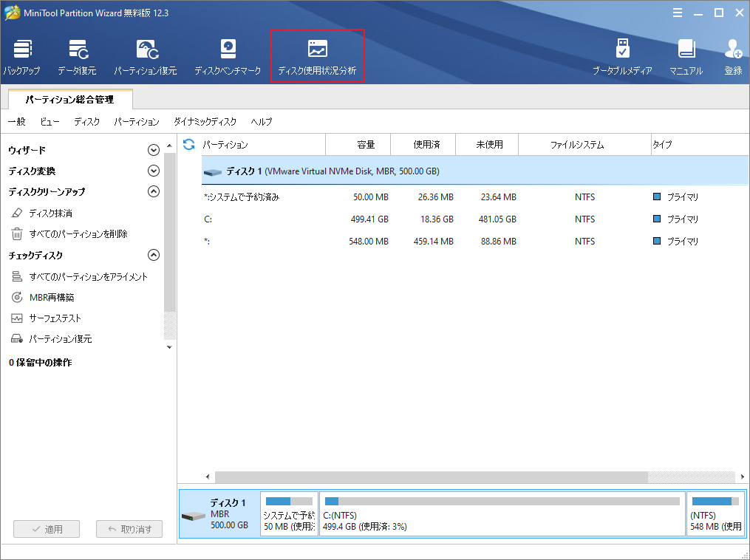Click ディスク抹消 in the sidebar

(50, 213)
